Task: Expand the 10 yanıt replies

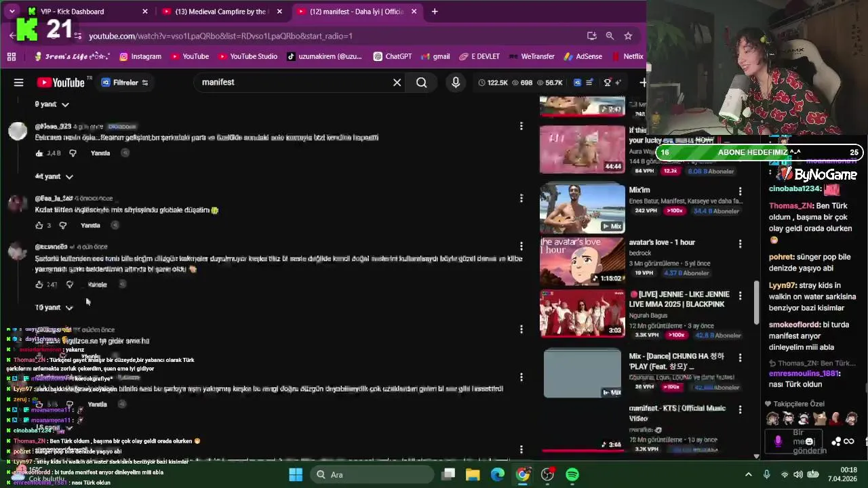Action: click(54, 308)
